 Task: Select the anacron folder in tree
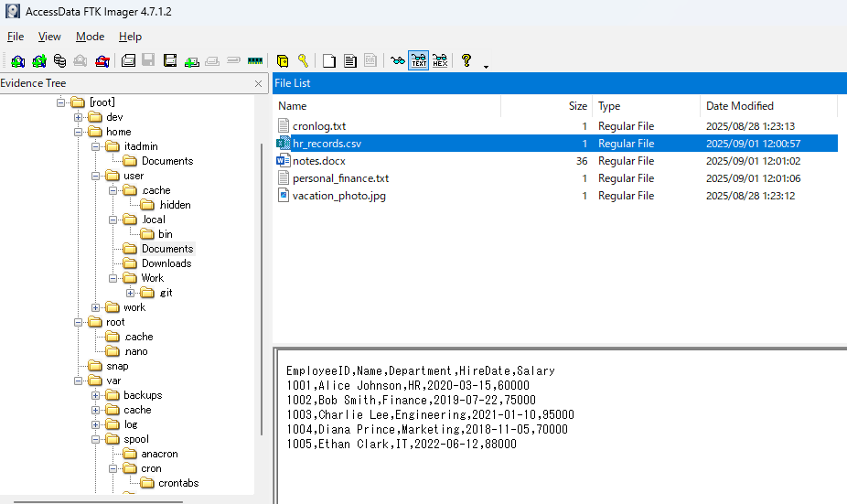pyautogui.click(x=159, y=454)
